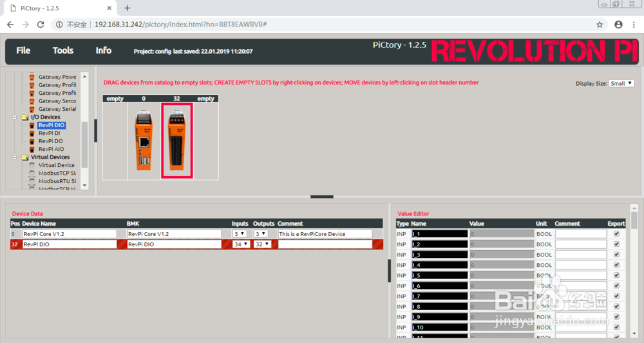Toggle the Export checkbox for I_7
This screenshot has height=343, width=644.
616,296
